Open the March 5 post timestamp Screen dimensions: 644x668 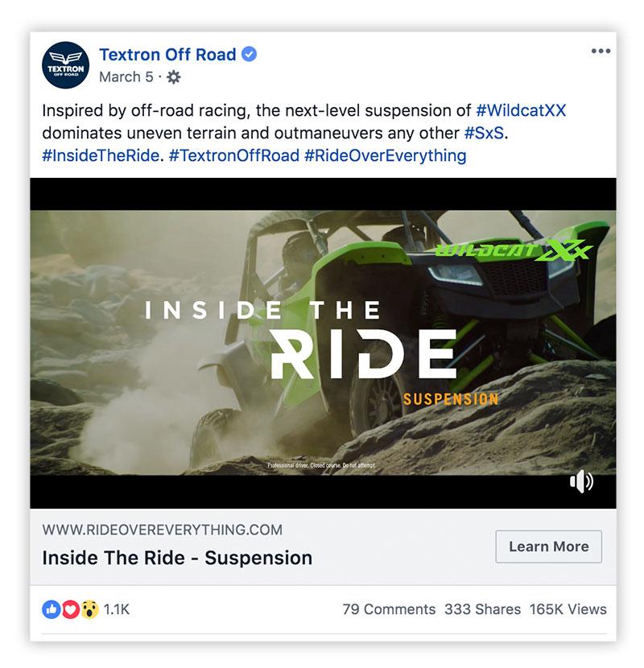point(126,77)
